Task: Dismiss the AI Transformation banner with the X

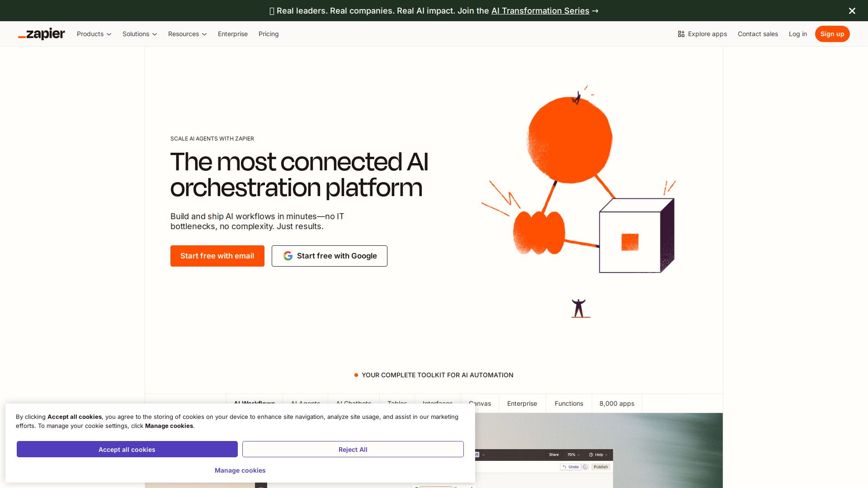Action: point(852,10)
